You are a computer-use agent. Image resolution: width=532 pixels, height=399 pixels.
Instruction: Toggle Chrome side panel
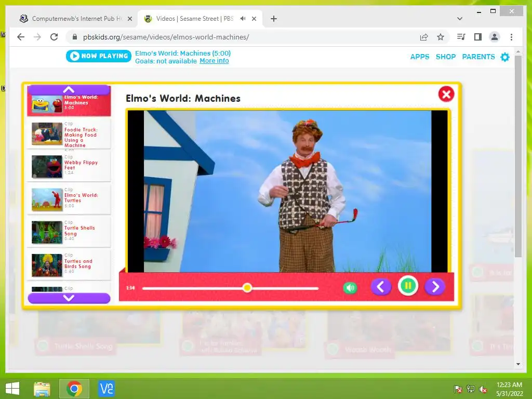478,37
